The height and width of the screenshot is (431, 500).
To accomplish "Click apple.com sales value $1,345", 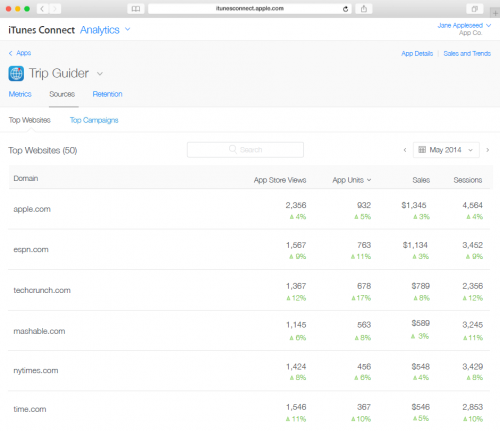I will [414, 205].
